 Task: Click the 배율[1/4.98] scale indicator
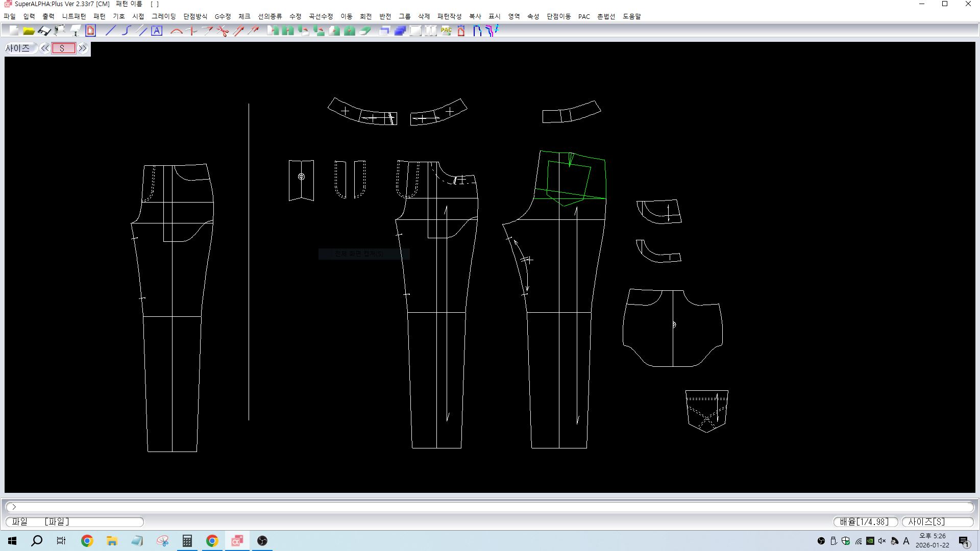(865, 521)
